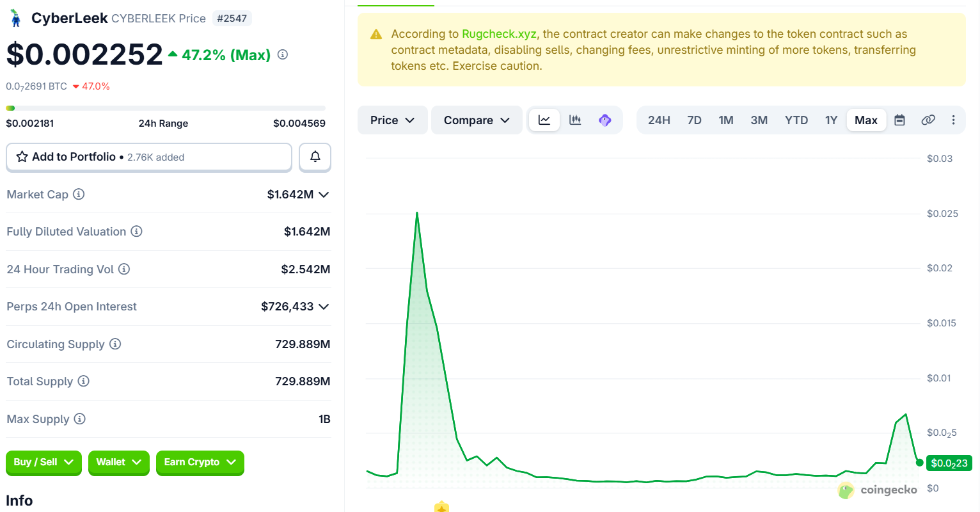Open price change info icon beside 47.2% (Max)
Viewport: 980px width, 512px height.
(283, 55)
